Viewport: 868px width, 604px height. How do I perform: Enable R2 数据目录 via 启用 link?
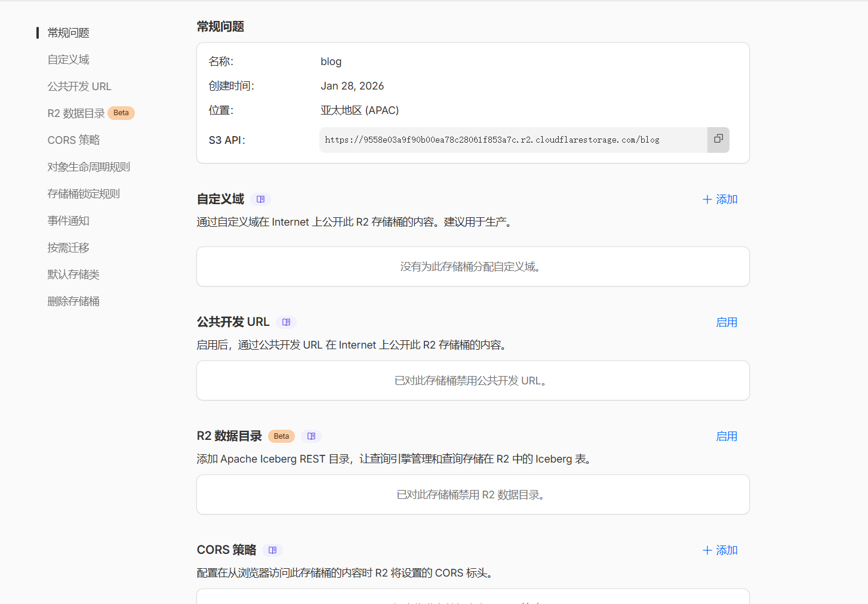pos(727,436)
